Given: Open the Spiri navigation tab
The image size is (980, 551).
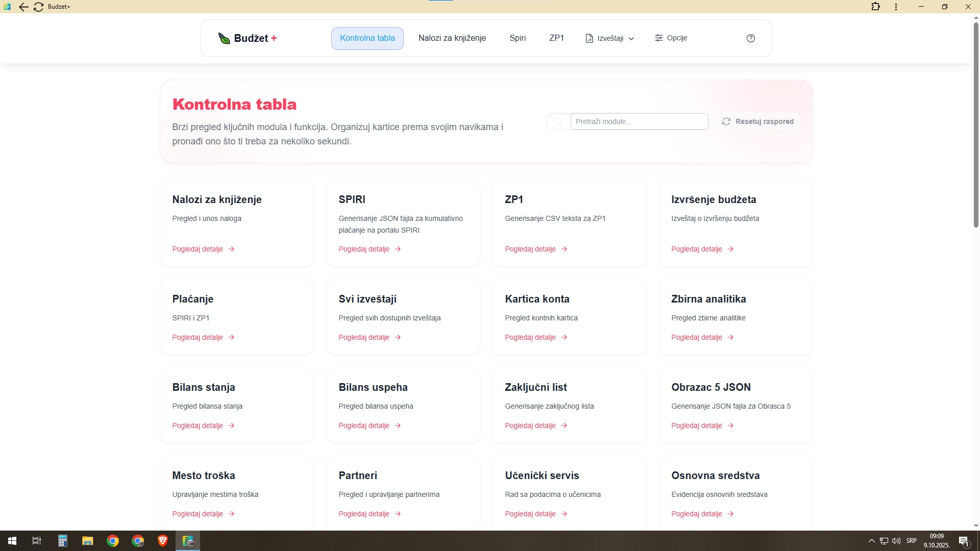Looking at the screenshot, I should (517, 38).
